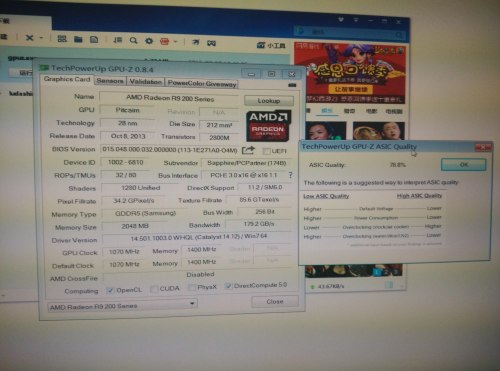Expand the dropdown arrow beside red toolbox
500x371 pixels.
coord(175,42)
